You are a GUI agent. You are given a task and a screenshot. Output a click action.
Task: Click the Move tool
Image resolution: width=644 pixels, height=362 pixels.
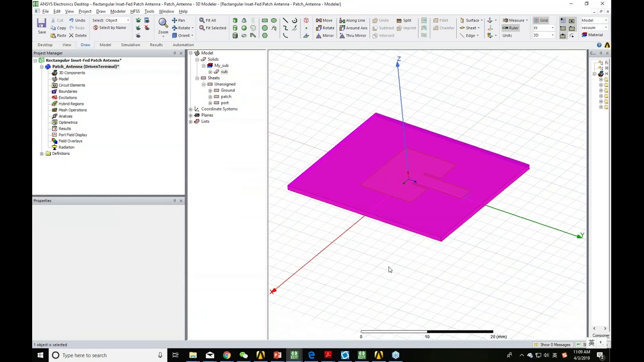coord(324,21)
